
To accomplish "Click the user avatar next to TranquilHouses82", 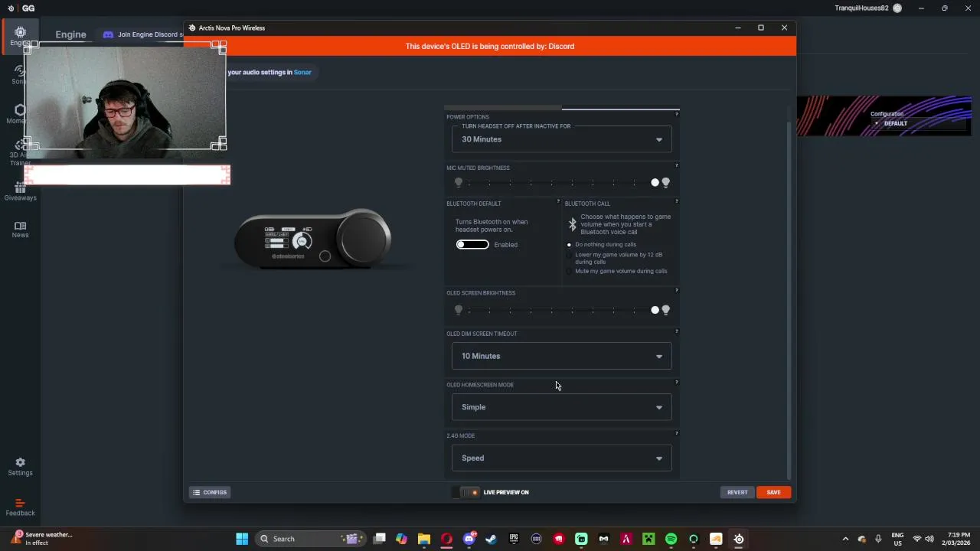I will tap(897, 8).
